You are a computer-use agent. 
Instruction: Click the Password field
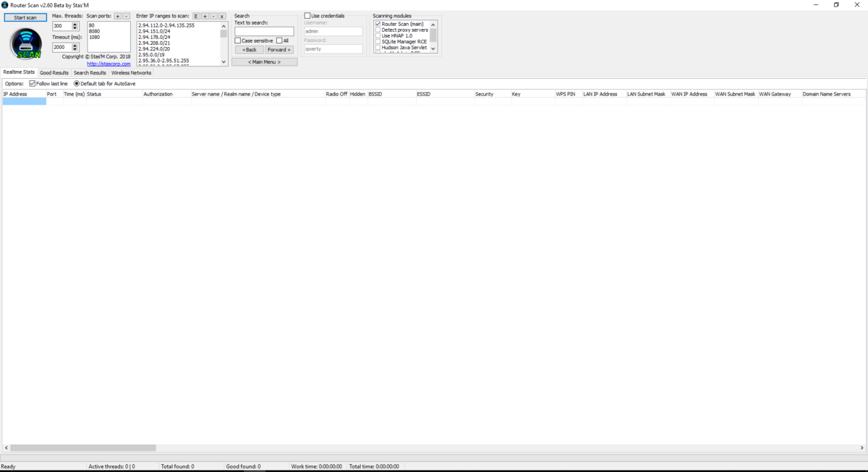click(x=333, y=49)
